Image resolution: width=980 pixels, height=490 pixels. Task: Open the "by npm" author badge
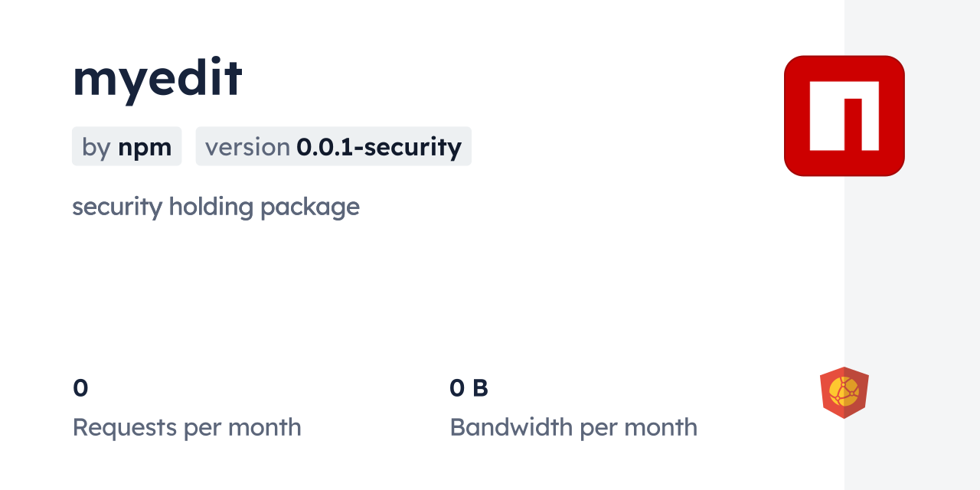point(126,146)
